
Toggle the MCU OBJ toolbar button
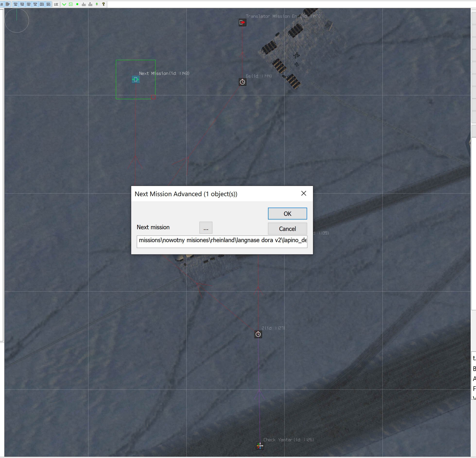click(x=16, y=4)
